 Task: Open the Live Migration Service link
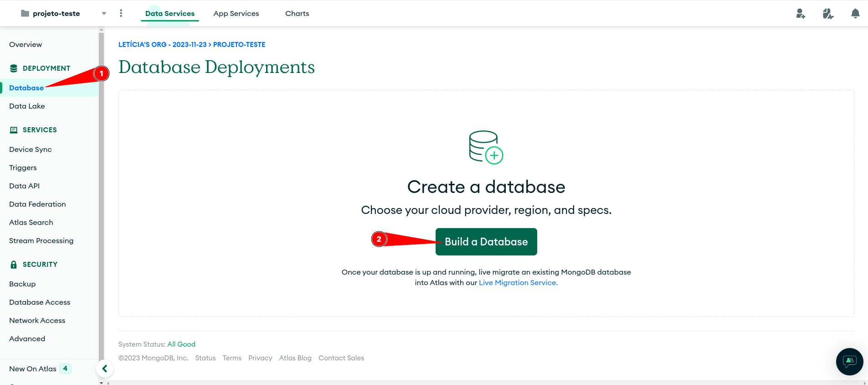point(518,282)
